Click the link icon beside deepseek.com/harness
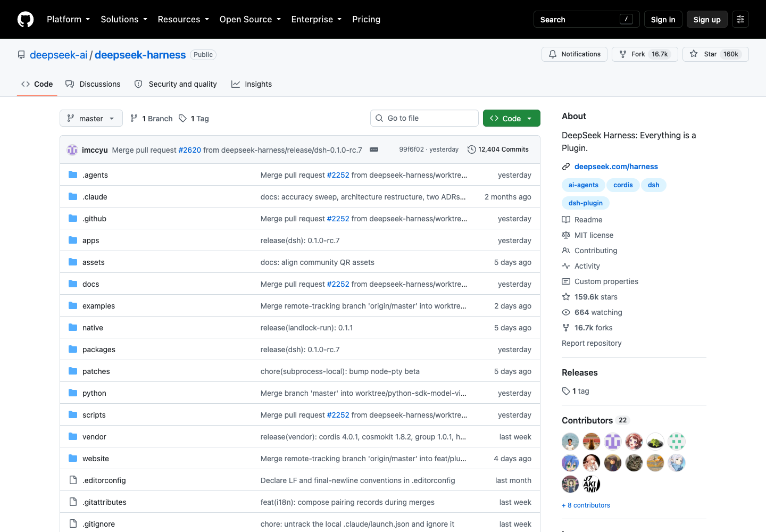The width and height of the screenshot is (766, 532). [566, 167]
